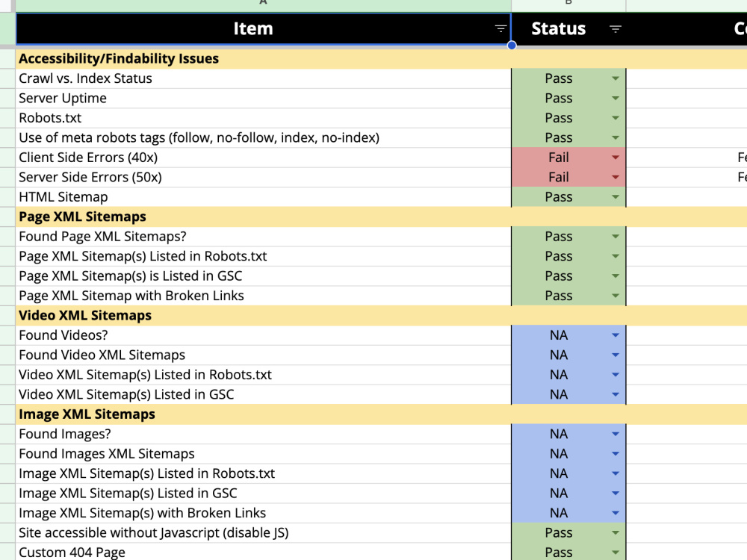Select the Found Video XML Sitemaps cell
747x560 pixels.
(264, 355)
